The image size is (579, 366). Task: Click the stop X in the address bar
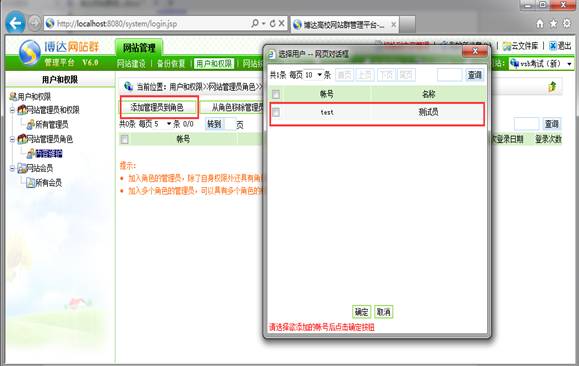click(x=281, y=24)
